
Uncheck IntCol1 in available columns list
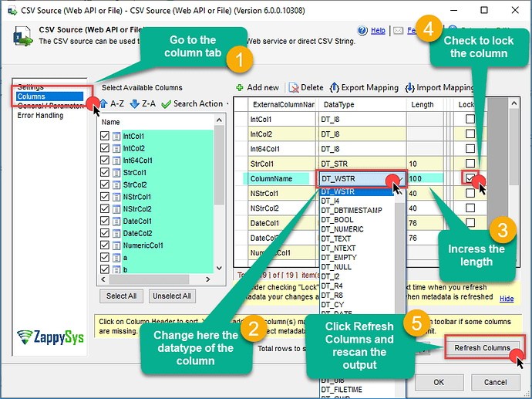[x=105, y=136]
